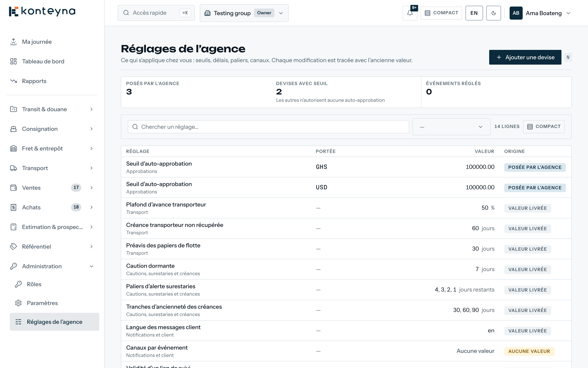
Task: Open Ma journée sunrise icon
Action: click(x=13, y=42)
